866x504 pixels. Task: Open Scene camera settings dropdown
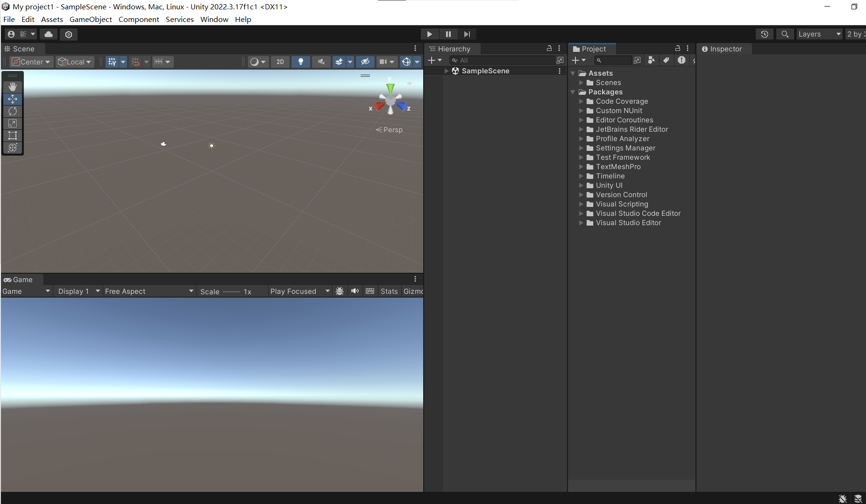387,62
